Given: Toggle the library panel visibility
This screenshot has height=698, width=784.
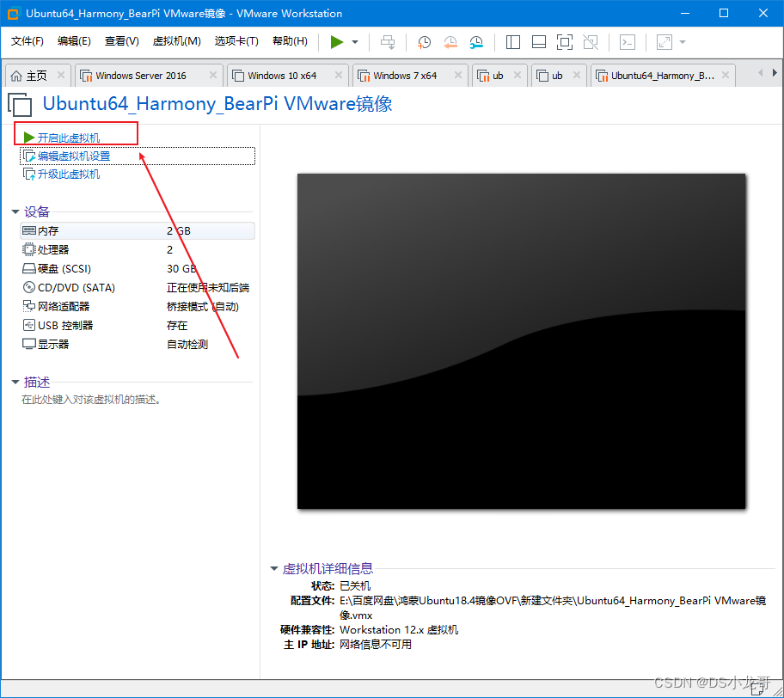Looking at the screenshot, I should click(x=512, y=41).
